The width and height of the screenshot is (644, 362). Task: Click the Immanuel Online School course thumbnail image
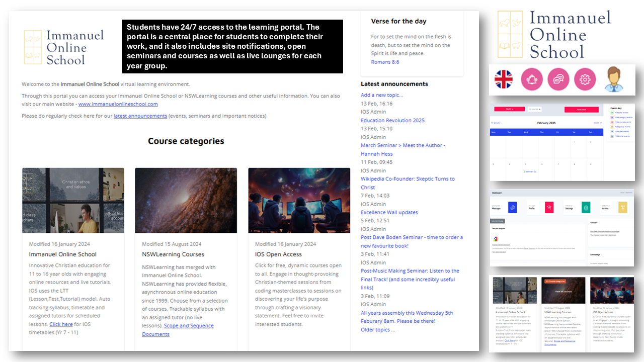tap(73, 200)
